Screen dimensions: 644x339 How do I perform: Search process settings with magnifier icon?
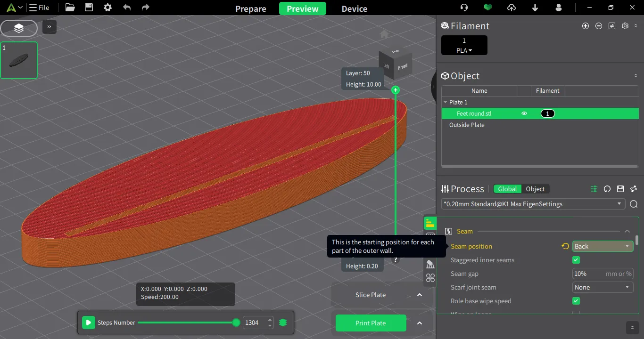coord(634,204)
